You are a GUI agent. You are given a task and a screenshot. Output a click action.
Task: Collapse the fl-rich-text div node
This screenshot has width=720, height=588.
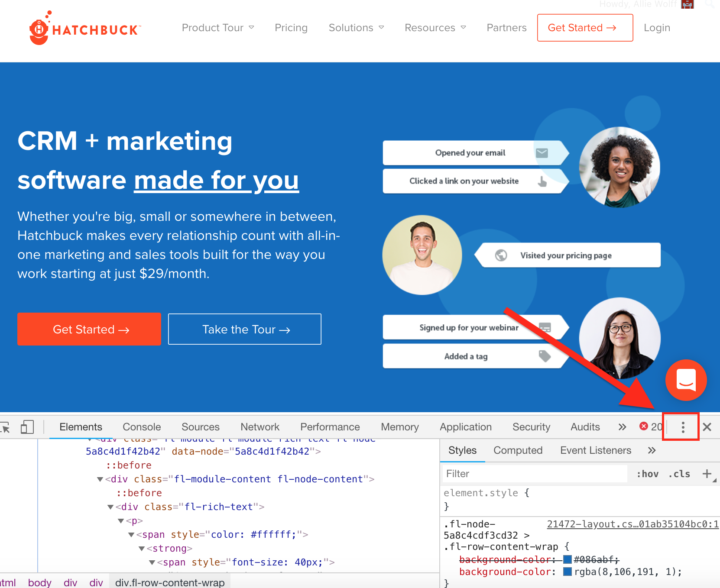(110, 507)
